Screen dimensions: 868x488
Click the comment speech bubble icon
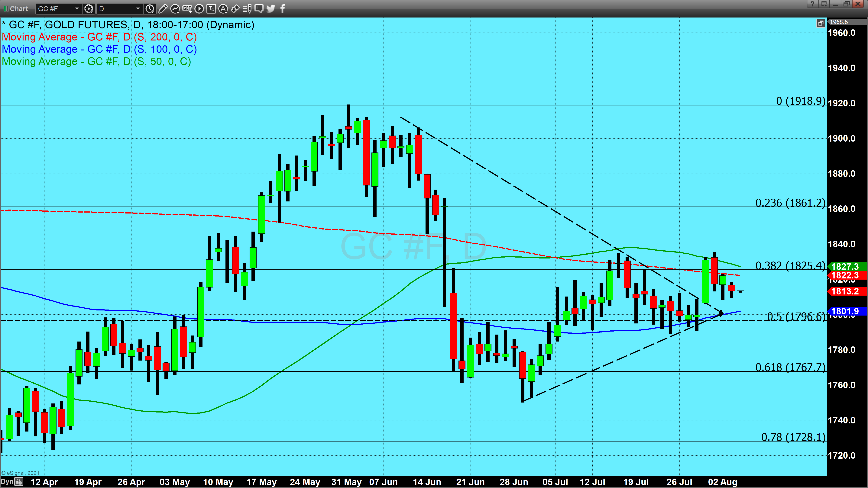tap(259, 9)
